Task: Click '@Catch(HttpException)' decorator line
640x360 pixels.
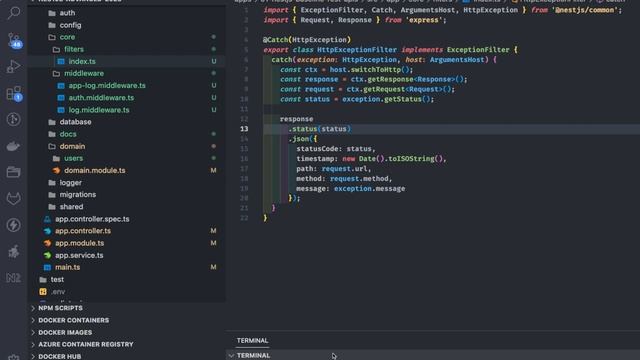Action: 307,40
